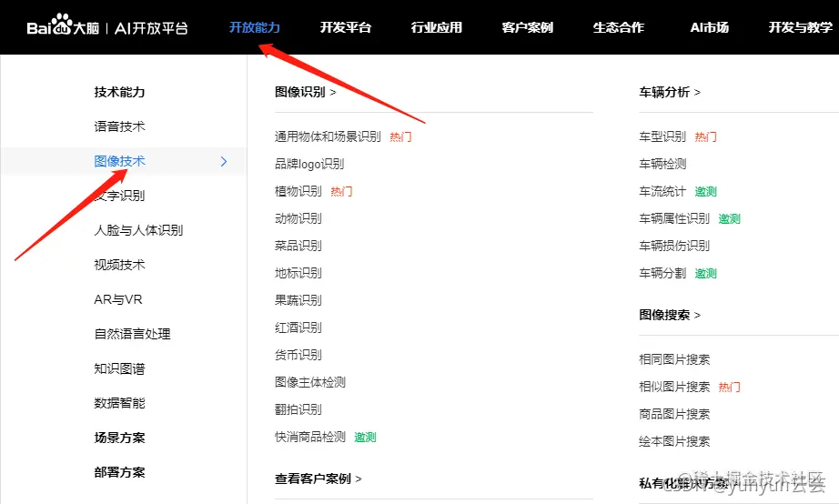Screen dimensions: 839x504
Task: Open 货币识别 link
Action: click(x=298, y=355)
